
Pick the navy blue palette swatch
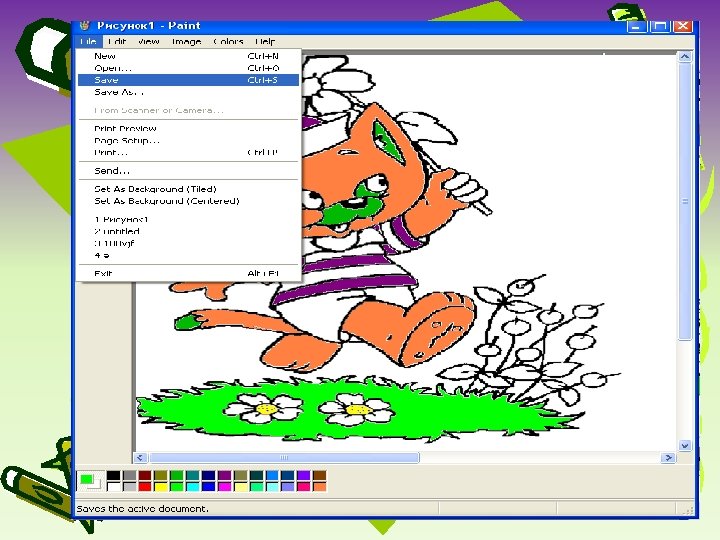tap(208, 476)
